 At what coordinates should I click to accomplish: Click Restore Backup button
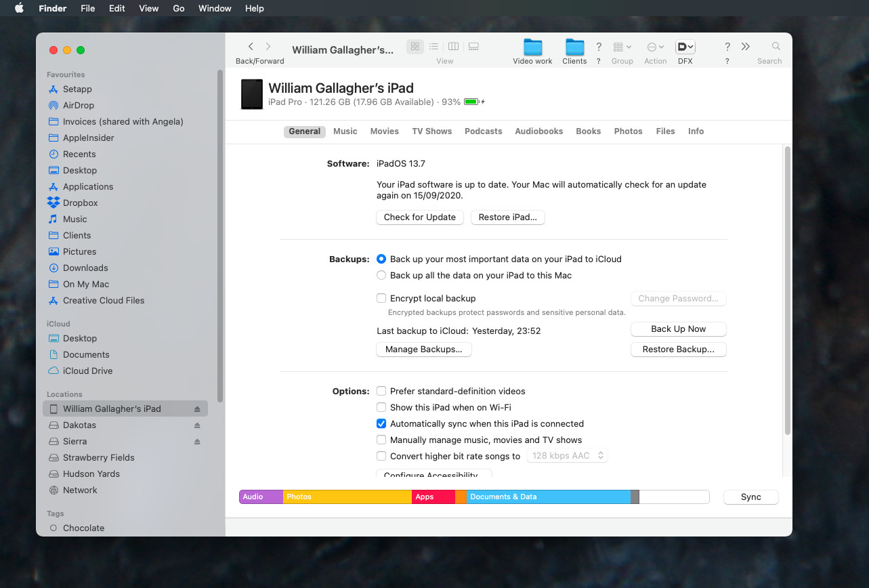coord(679,350)
